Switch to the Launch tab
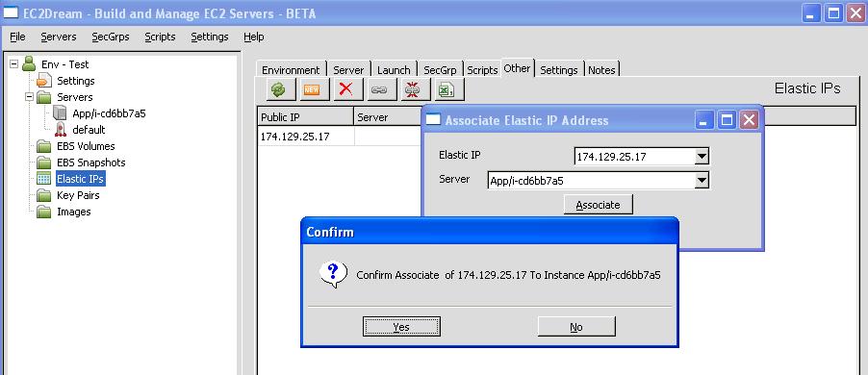 pos(394,70)
